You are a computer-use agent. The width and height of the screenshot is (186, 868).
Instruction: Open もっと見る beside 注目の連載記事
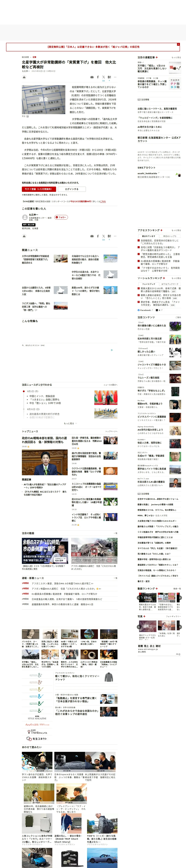point(176,58)
